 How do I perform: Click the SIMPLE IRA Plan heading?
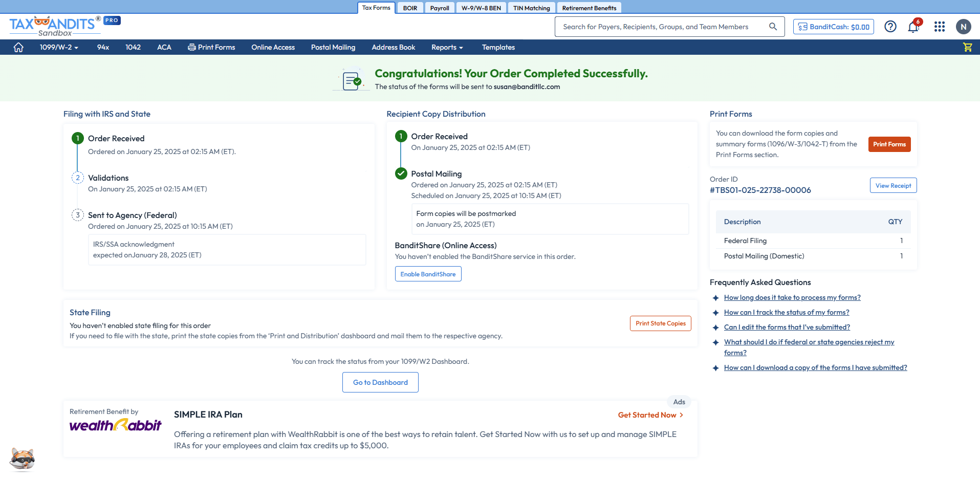coord(208,414)
